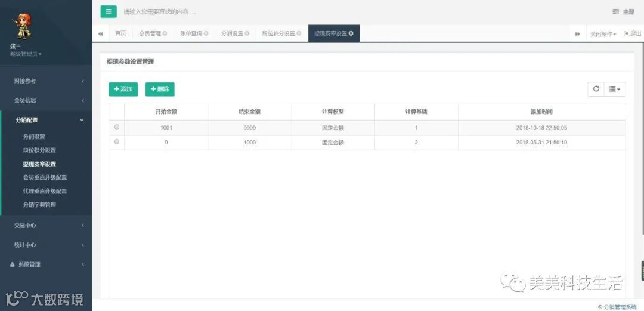Open the 主题 theme panel
This screenshot has height=311, width=644.
coord(624,12)
